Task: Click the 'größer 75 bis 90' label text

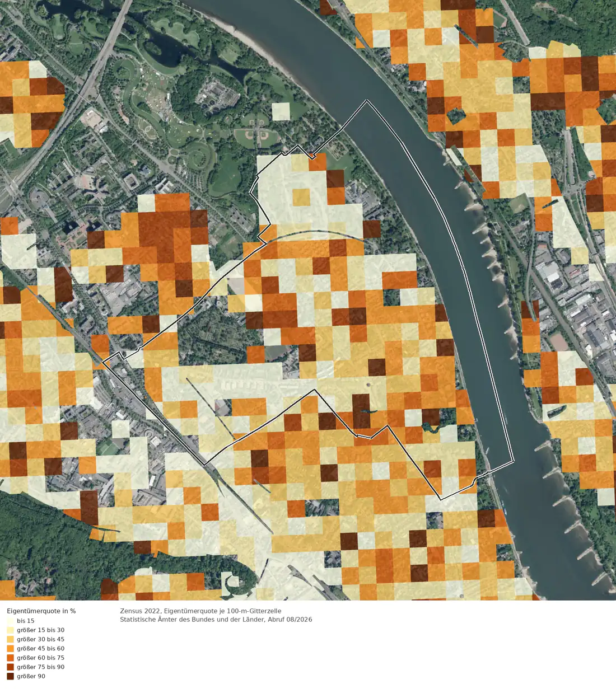Action: click(x=40, y=667)
